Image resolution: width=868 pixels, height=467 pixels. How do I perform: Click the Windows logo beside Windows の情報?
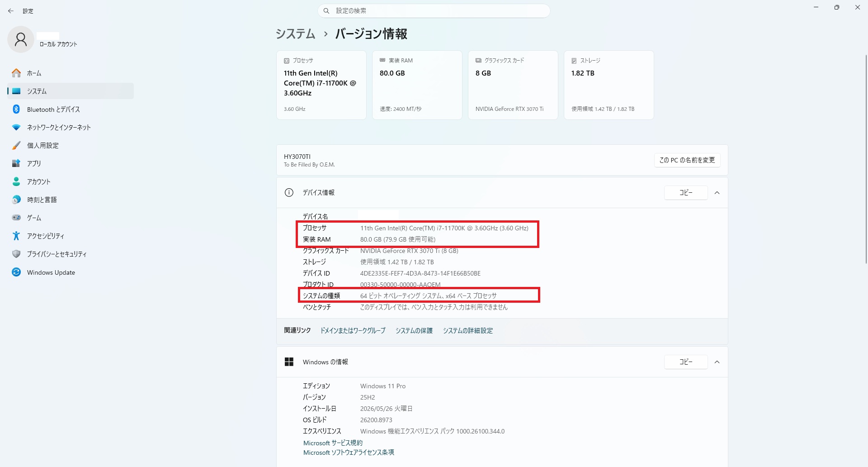pyautogui.click(x=289, y=362)
